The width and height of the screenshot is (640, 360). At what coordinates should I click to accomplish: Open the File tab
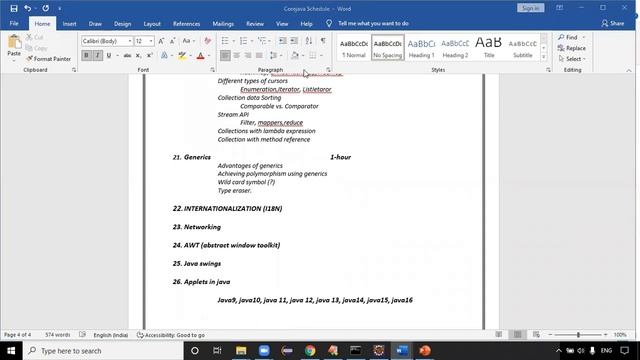click(14, 23)
